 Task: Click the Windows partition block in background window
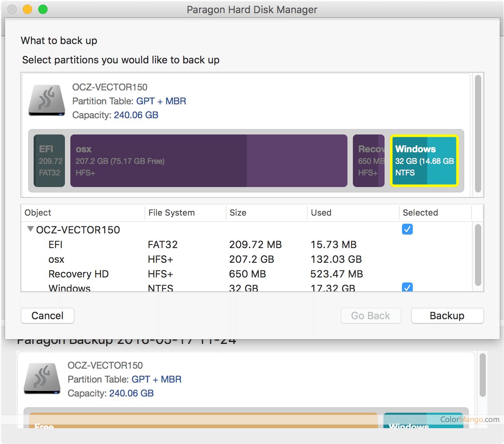(x=423, y=420)
